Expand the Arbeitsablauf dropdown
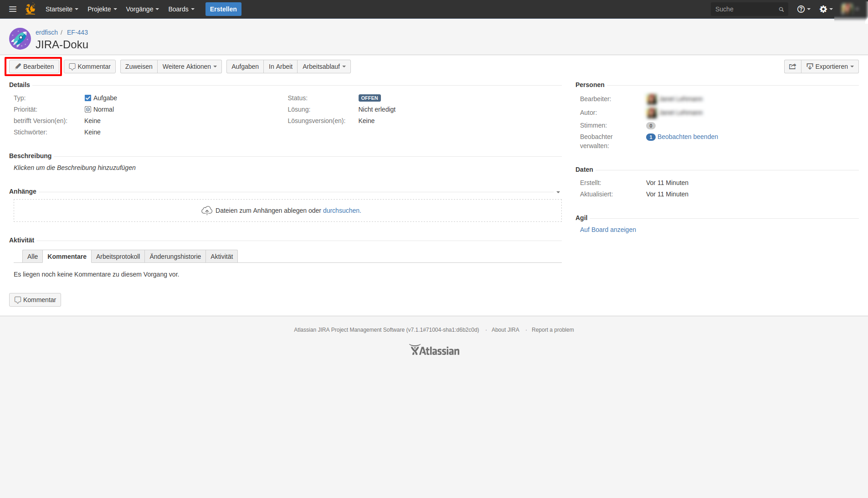This screenshot has height=498, width=868. click(324, 67)
